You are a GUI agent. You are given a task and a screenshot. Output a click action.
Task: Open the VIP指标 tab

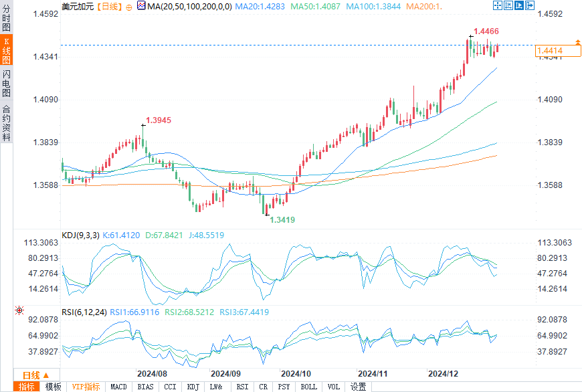point(86,387)
